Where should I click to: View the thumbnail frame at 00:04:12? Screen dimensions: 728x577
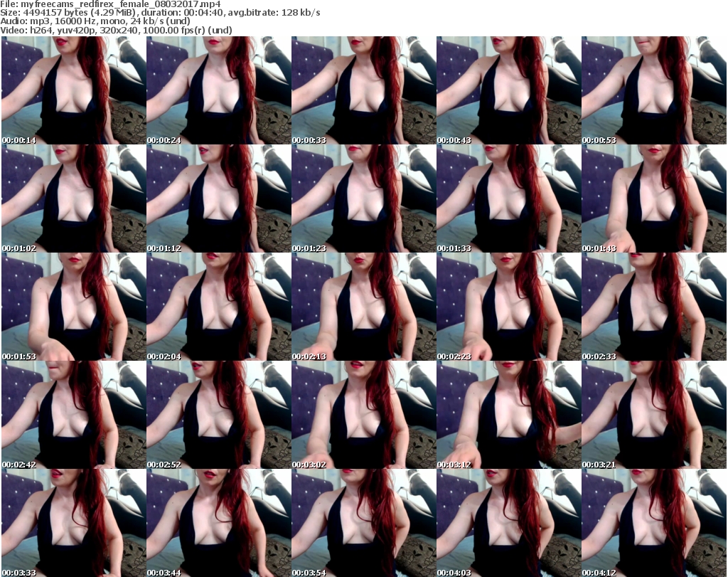[x=654, y=523]
